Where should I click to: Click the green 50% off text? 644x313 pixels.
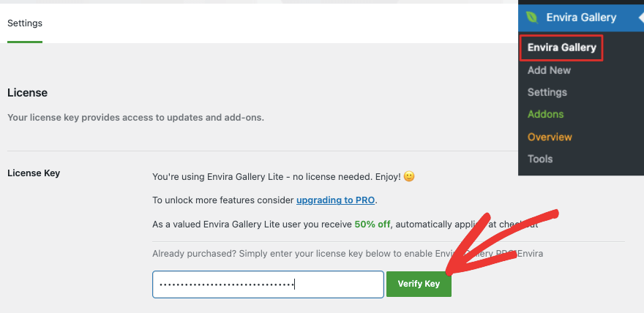point(372,225)
